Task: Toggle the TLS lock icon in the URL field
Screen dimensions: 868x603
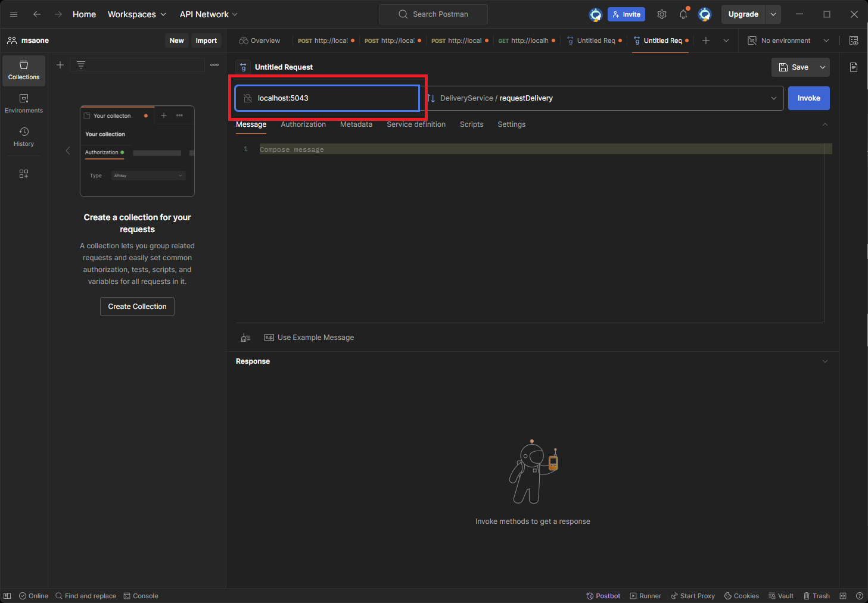Action: click(x=248, y=98)
